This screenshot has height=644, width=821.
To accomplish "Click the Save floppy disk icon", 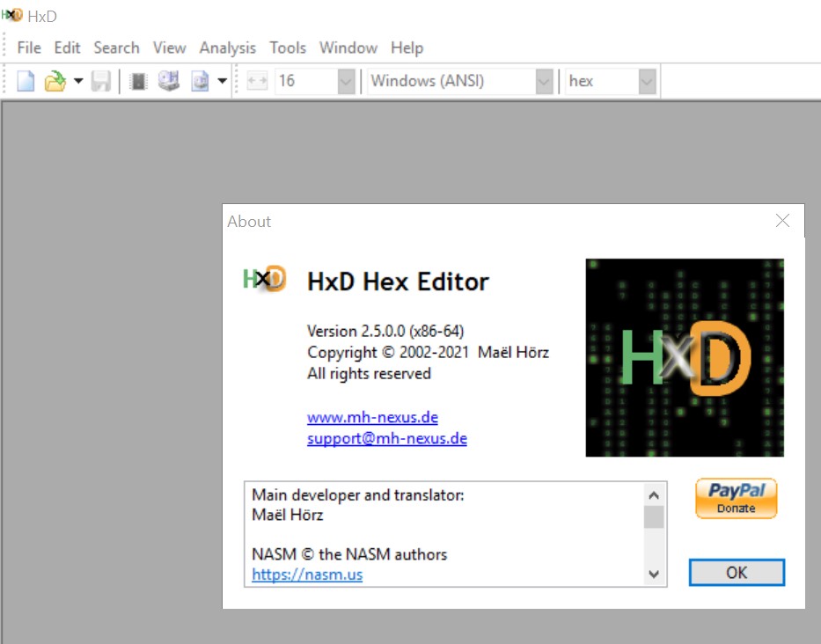I will pos(101,82).
